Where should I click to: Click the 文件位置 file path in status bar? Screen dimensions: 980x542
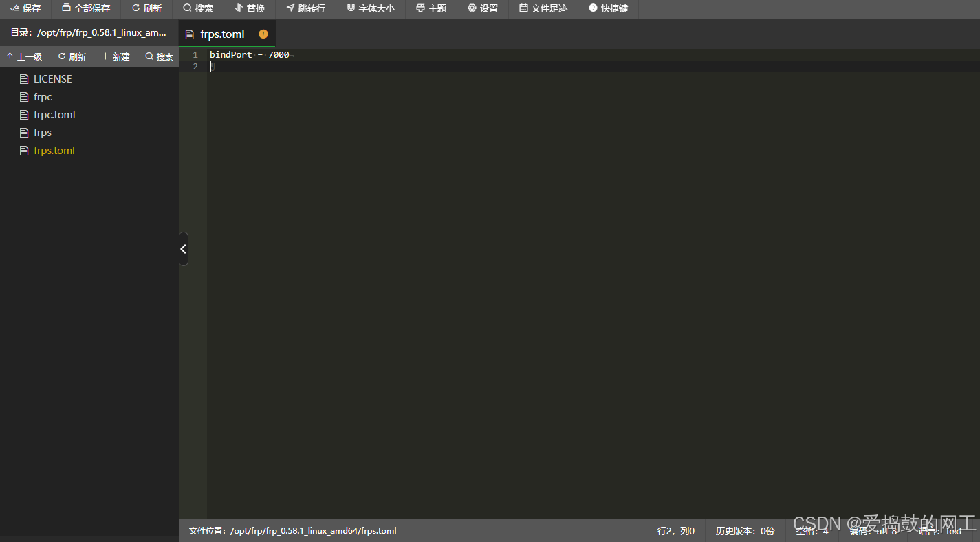tap(293, 531)
